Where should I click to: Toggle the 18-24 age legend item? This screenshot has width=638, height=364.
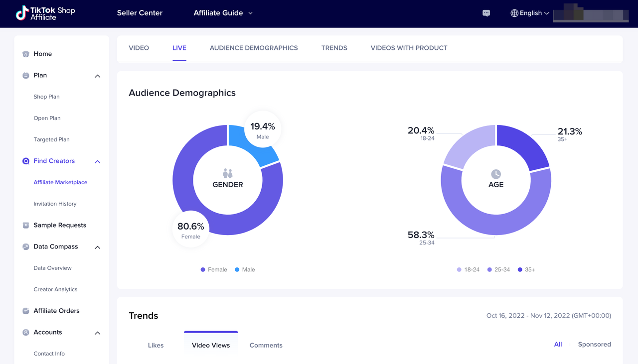pyautogui.click(x=468, y=270)
